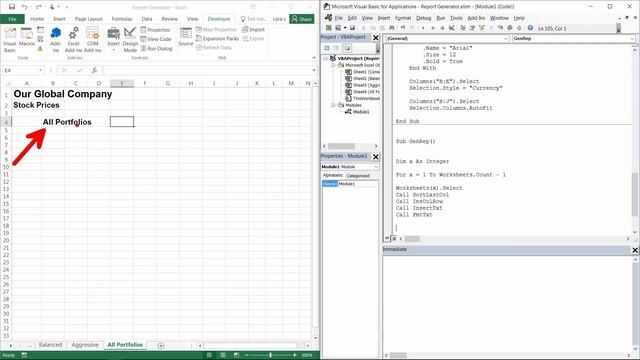Open COM Add-ins dialog

(x=93, y=39)
